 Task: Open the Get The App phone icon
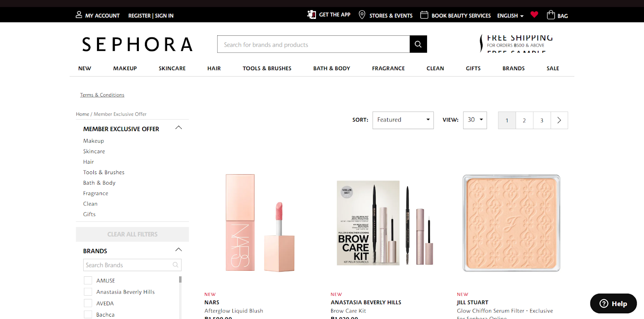click(312, 14)
